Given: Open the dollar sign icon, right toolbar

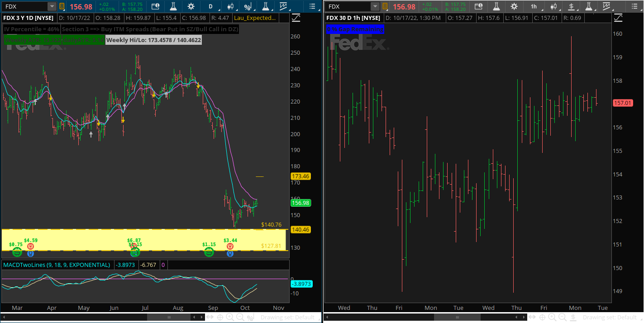Looking at the screenshot, I should (571, 6).
